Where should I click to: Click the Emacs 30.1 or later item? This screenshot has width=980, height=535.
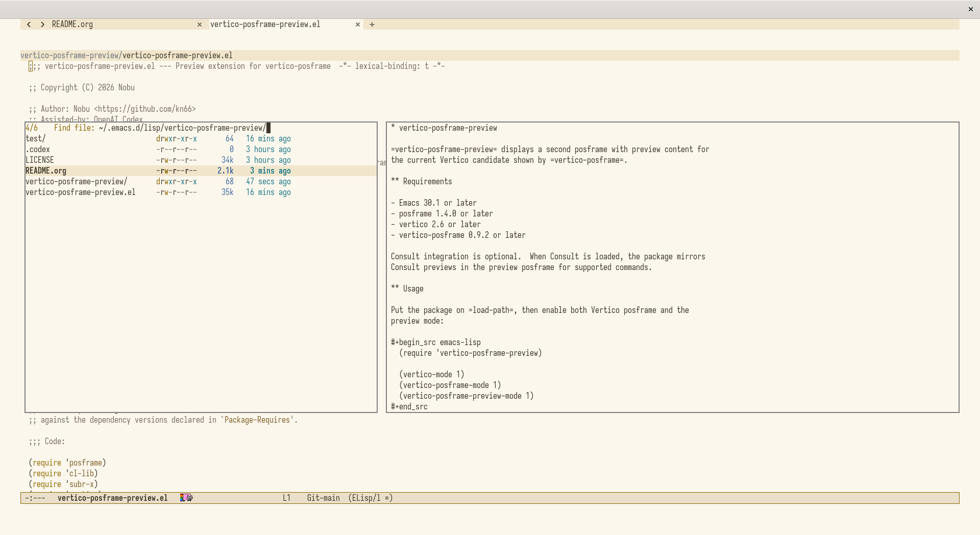tap(434, 203)
